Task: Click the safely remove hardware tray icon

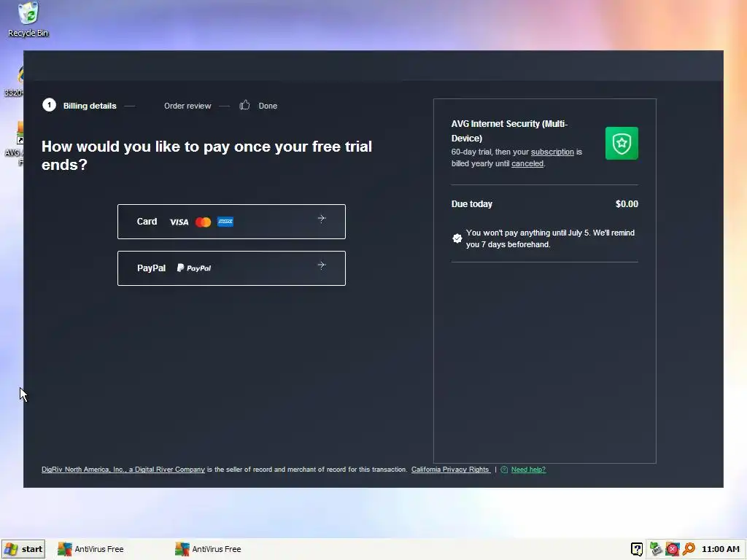Action: tap(656, 549)
